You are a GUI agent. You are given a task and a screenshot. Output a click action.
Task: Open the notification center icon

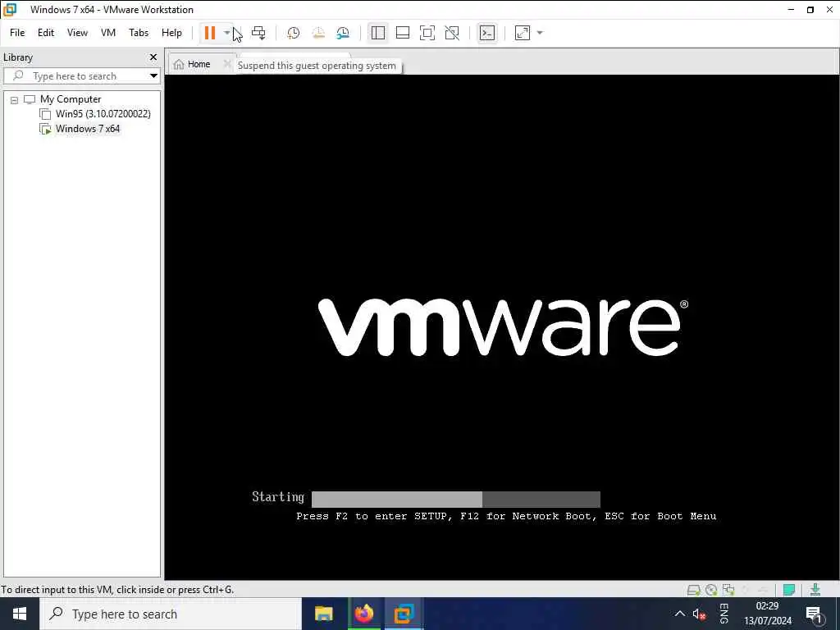814,614
